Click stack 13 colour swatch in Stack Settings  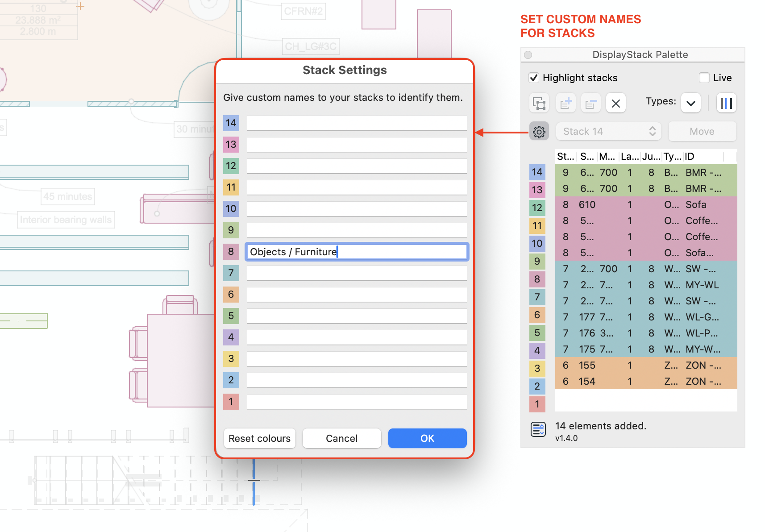231,145
